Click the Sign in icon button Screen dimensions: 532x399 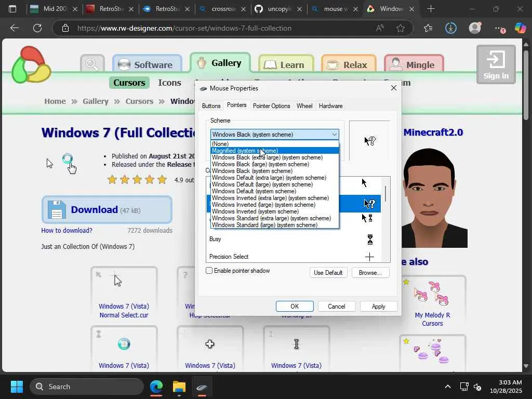pyautogui.click(x=496, y=64)
